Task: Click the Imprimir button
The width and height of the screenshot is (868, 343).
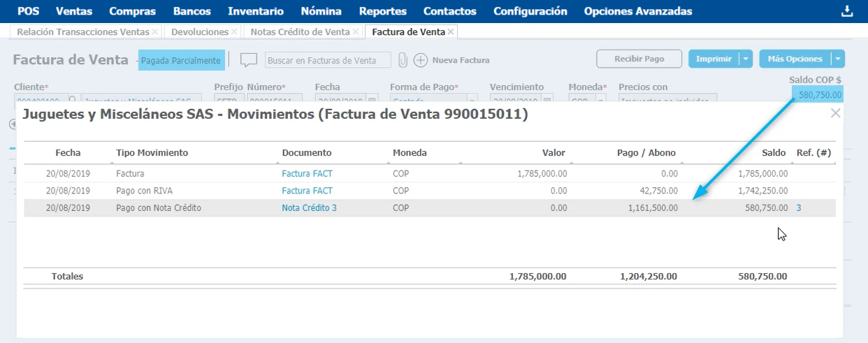Action: coord(713,59)
